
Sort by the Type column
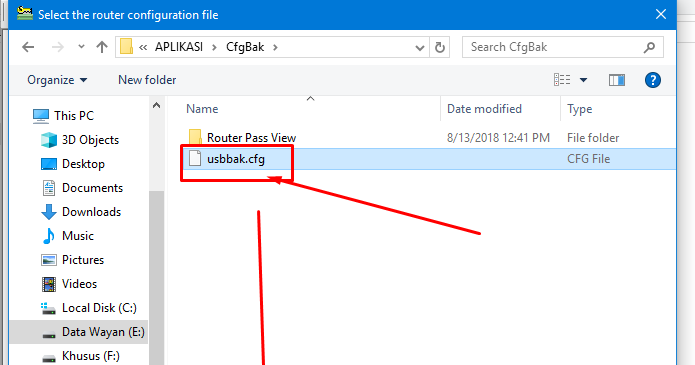[579, 109]
